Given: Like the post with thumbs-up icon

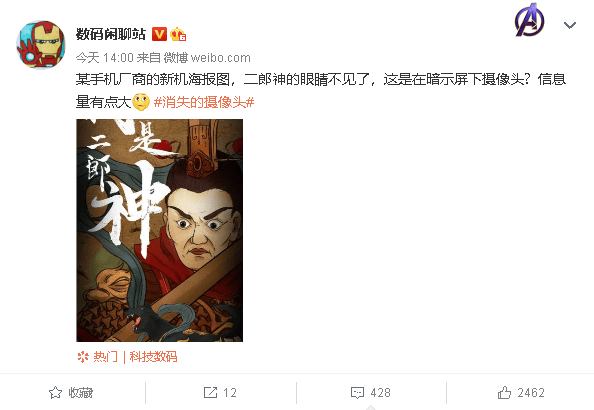Looking at the screenshot, I should click(x=504, y=393).
